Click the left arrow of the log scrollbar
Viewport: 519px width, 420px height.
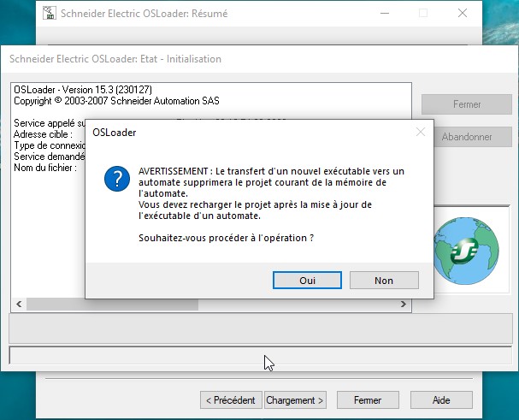point(19,304)
